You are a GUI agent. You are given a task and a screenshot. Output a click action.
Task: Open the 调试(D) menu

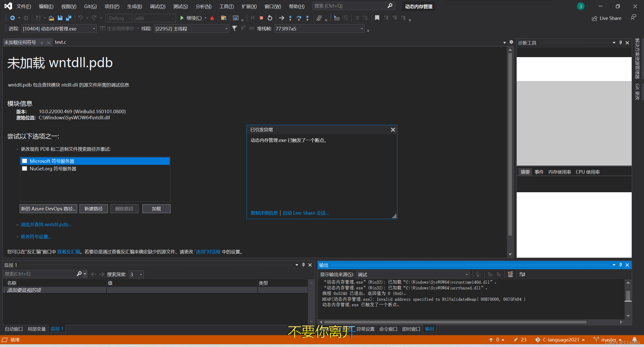tap(157, 6)
